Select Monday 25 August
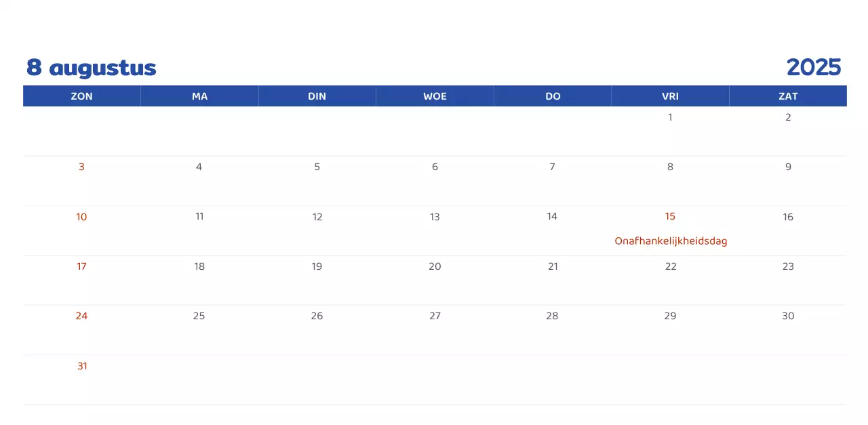Screen dimensions: 868x425 199,316
